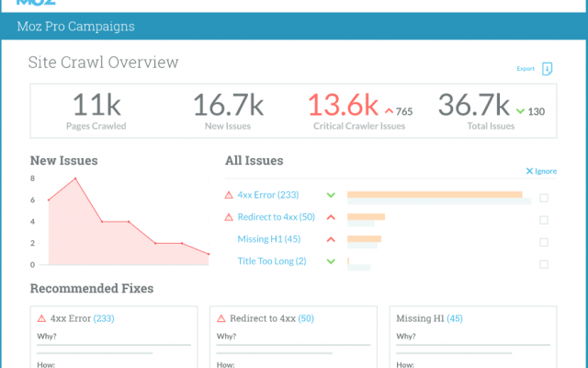Viewport: 588px width, 368px height.
Task: Open the (45) count in Missing H1 card
Action: pos(455,318)
